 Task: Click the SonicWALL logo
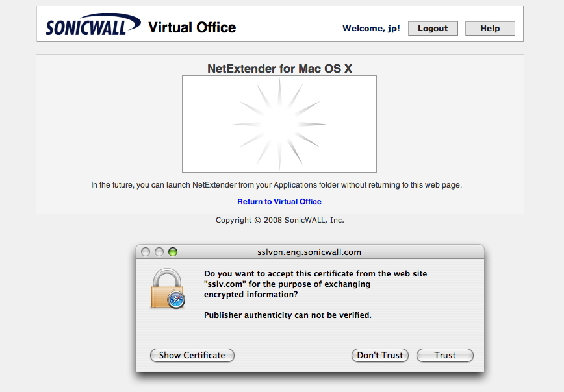[92, 27]
